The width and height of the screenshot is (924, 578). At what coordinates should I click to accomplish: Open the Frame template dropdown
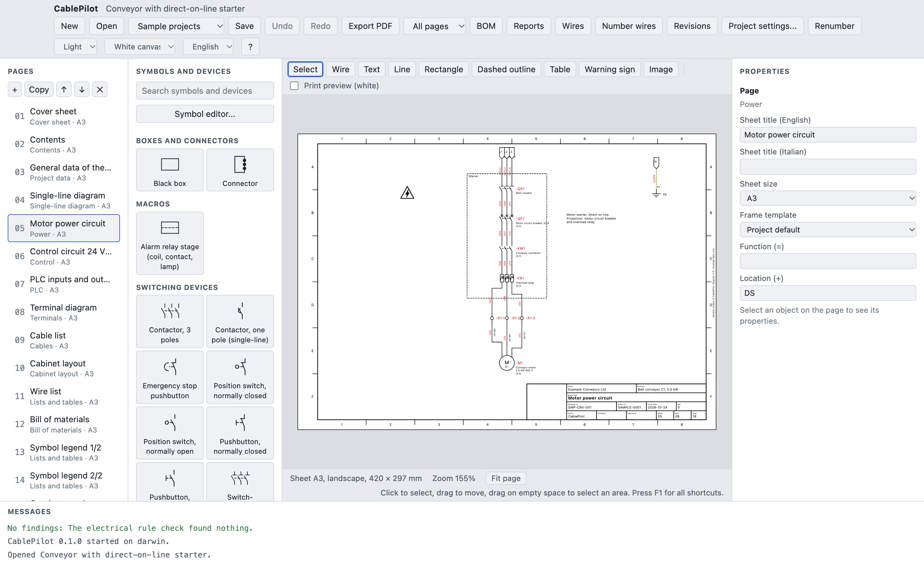coord(827,230)
